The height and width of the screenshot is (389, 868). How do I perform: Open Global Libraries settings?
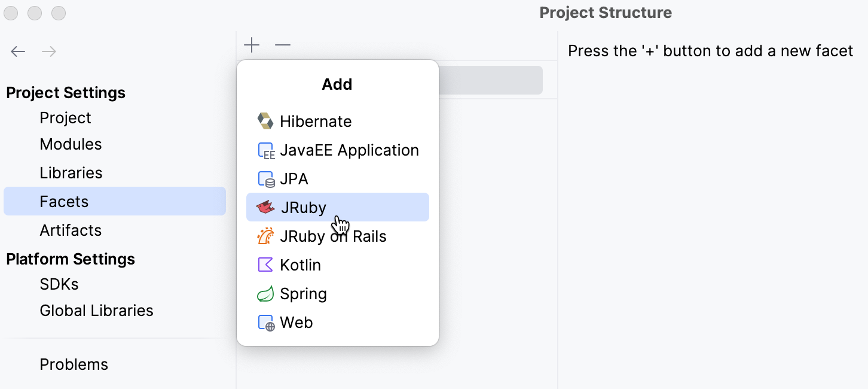[96, 310]
